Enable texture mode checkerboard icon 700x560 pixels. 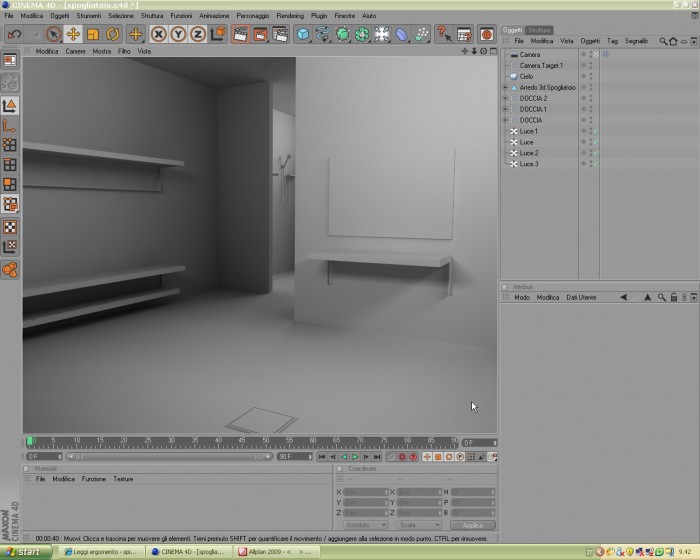pyautogui.click(x=10, y=226)
